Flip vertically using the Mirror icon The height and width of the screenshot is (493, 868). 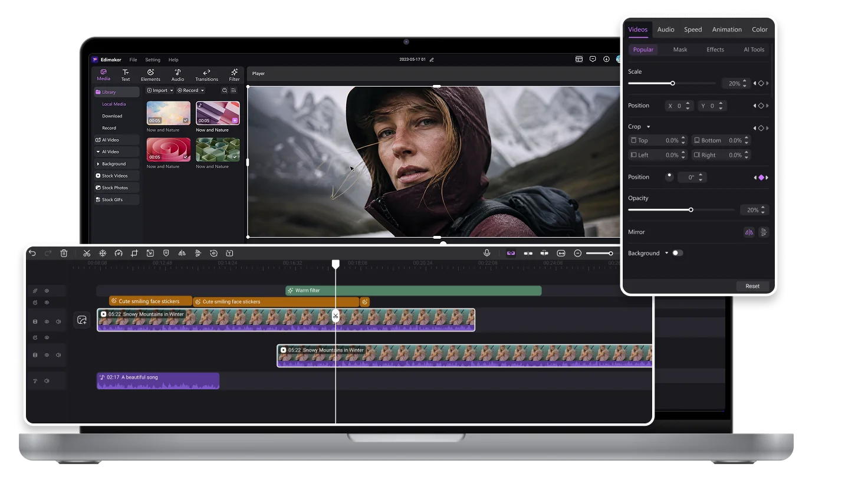pyautogui.click(x=764, y=232)
